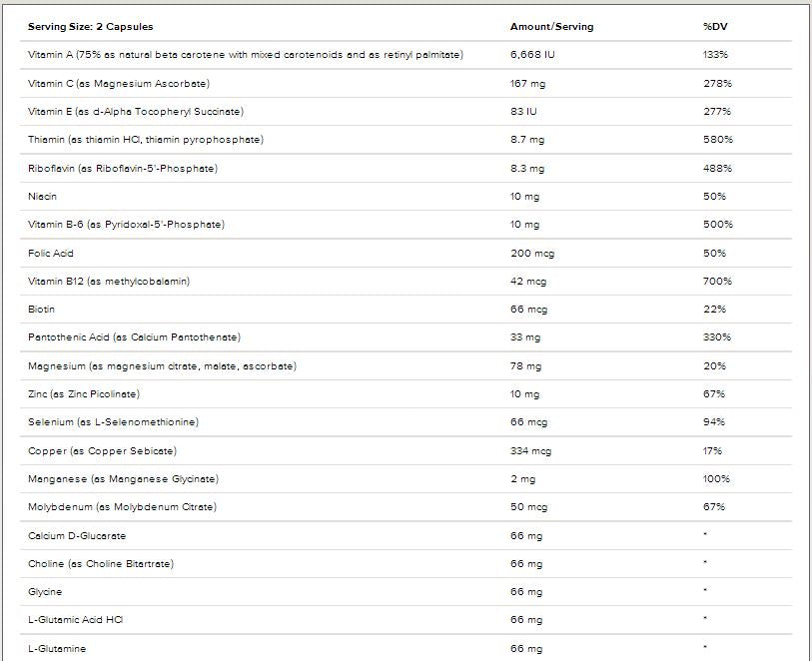Select the Vitamin B-6 500% value
This screenshot has height=661, width=812.
click(717, 225)
